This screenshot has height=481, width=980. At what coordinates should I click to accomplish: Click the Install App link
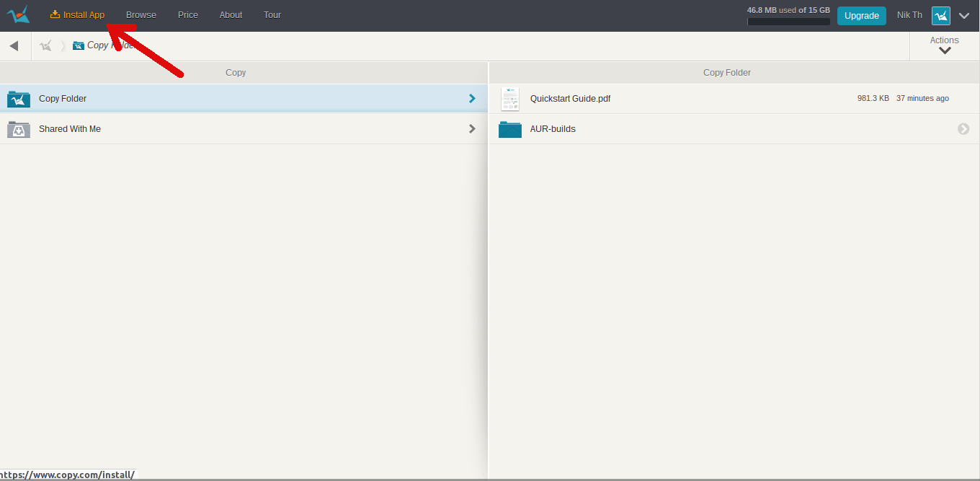click(78, 15)
